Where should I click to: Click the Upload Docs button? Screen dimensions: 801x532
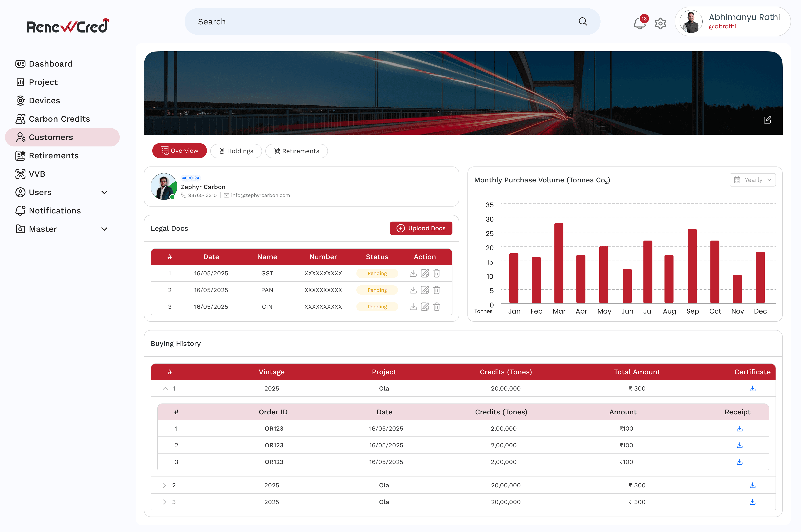tap(421, 228)
